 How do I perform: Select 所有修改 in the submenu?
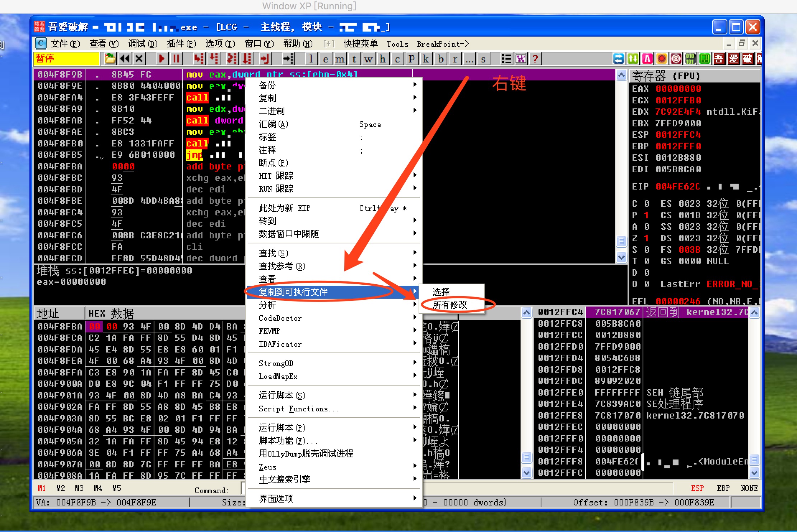click(452, 305)
